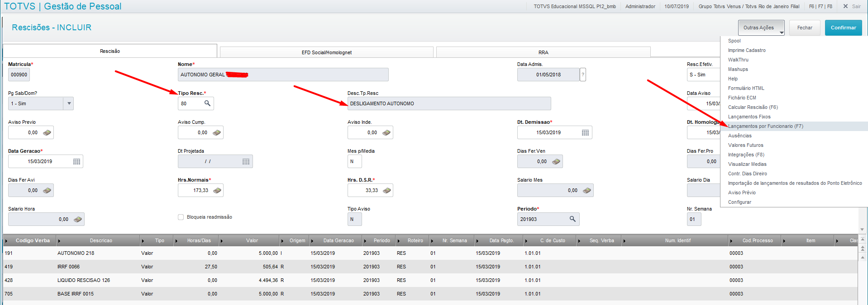
Task: Click the Confirmar button
Action: [843, 28]
